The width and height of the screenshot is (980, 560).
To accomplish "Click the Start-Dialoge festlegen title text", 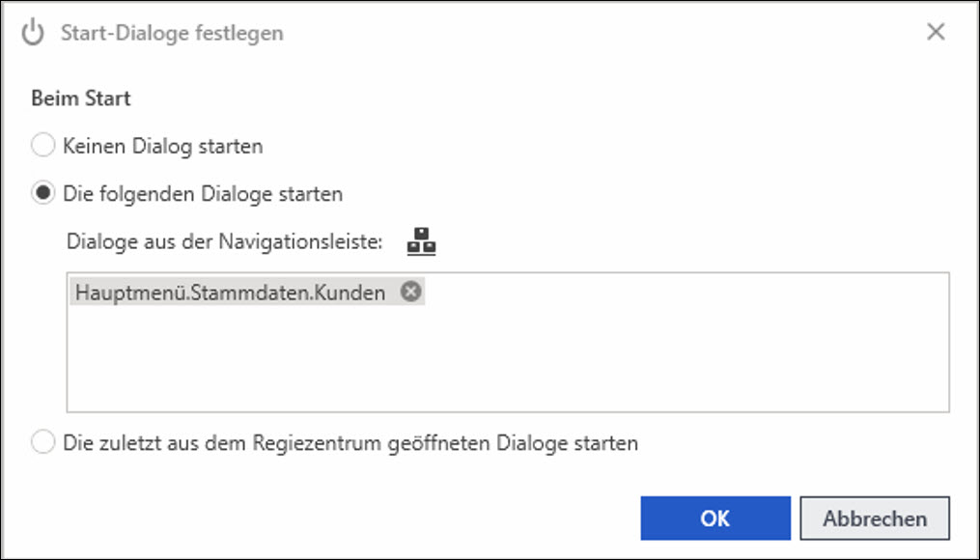I will tap(172, 33).
